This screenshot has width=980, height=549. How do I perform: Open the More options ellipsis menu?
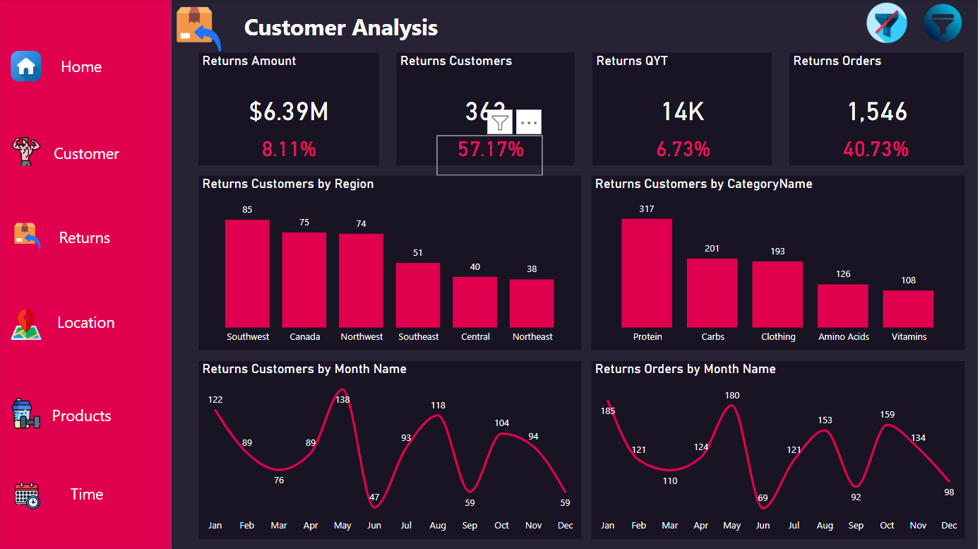529,123
